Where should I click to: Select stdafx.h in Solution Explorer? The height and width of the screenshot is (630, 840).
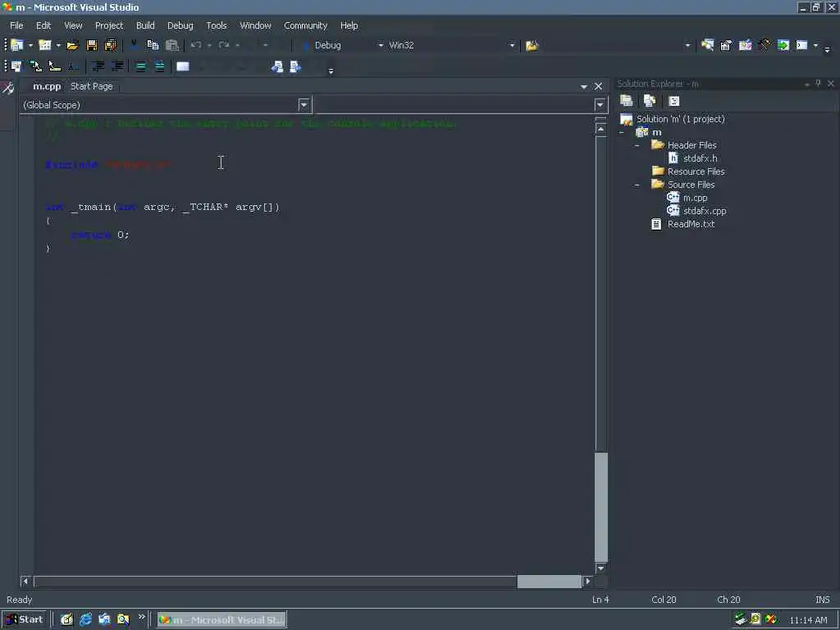[x=700, y=158]
